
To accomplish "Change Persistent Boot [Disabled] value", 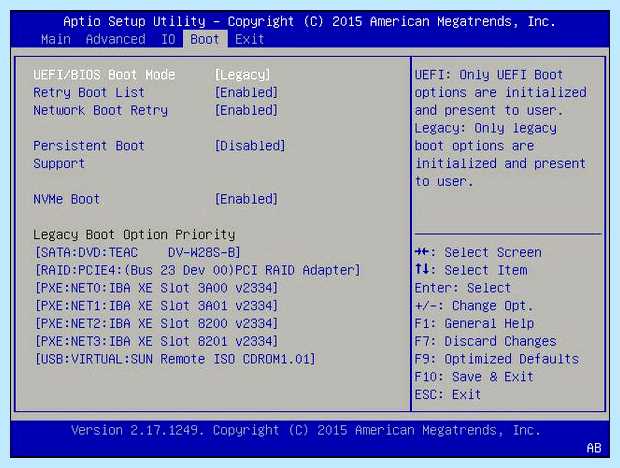I will point(250,146).
